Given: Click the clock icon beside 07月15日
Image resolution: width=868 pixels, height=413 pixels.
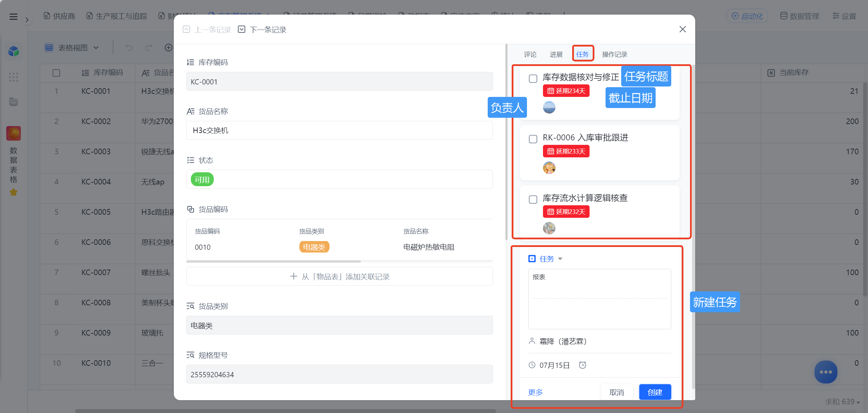Looking at the screenshot, I should click(532, 365).
